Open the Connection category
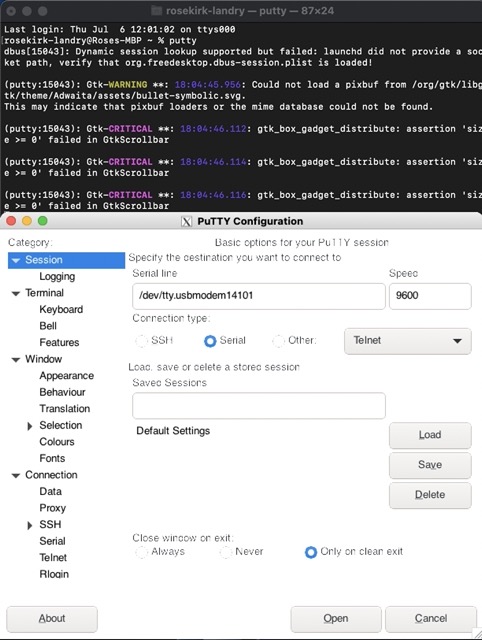The image size is (482, 640). [51, 475]
